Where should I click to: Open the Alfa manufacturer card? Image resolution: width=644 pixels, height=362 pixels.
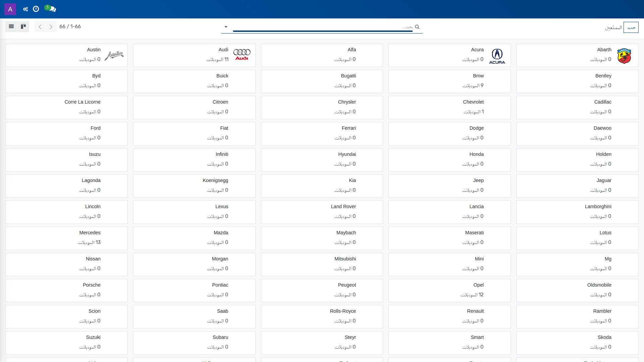tap(322, 55)
